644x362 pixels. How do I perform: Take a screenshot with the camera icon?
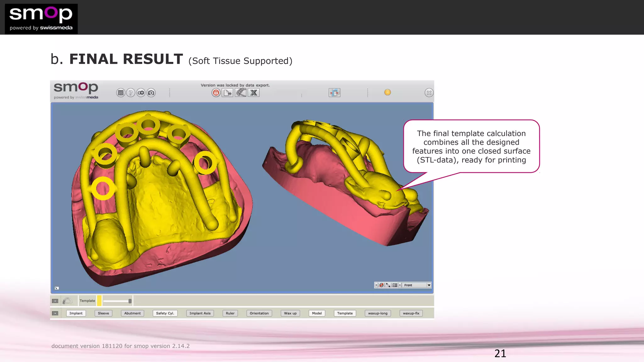pyautogui.click(x=151, y=93)
